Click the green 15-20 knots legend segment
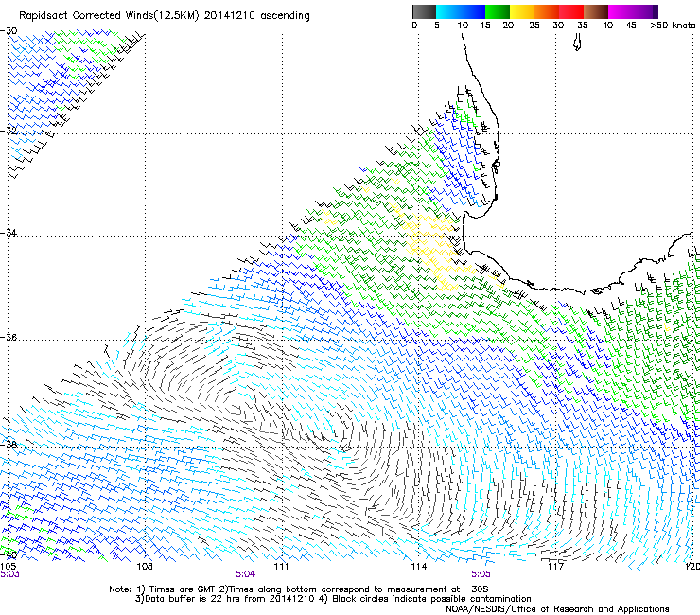700x615 pixels. [498, 11]
